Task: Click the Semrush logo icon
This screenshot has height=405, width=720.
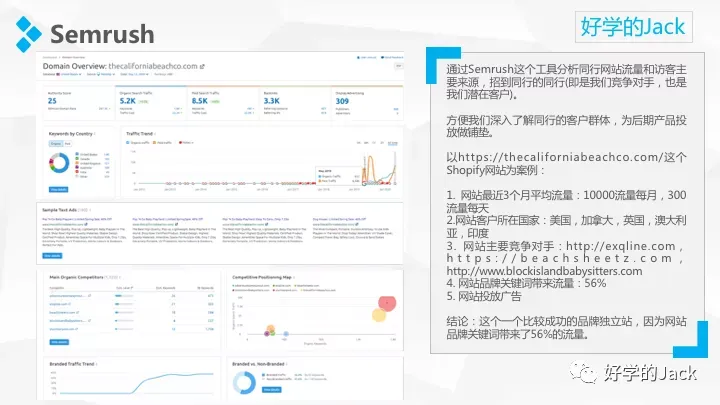Action: [28, 34]
